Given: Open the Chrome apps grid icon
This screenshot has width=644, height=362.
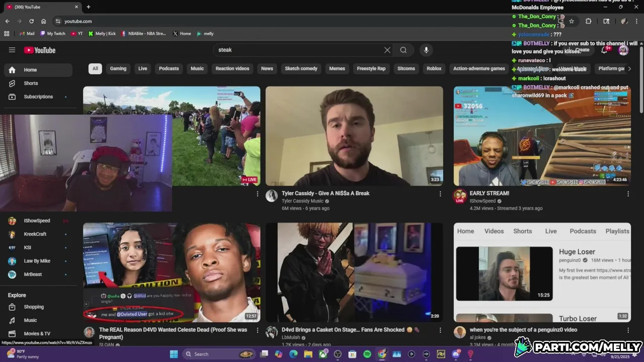Looking at the screenshot, I should (x=7, y=34).
